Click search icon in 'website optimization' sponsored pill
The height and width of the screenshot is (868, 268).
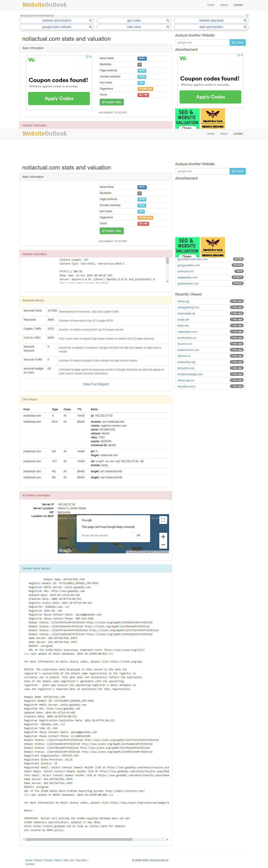[90, 21]
